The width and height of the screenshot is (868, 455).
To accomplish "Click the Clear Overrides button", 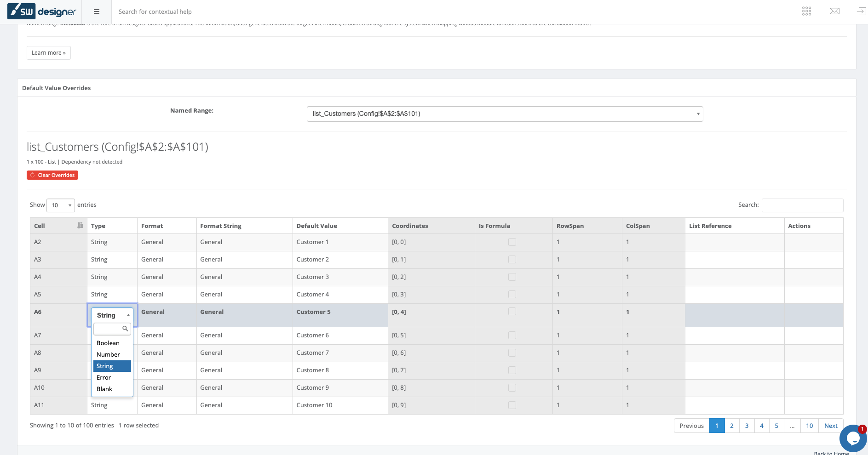I will click(x=52, y=175).
